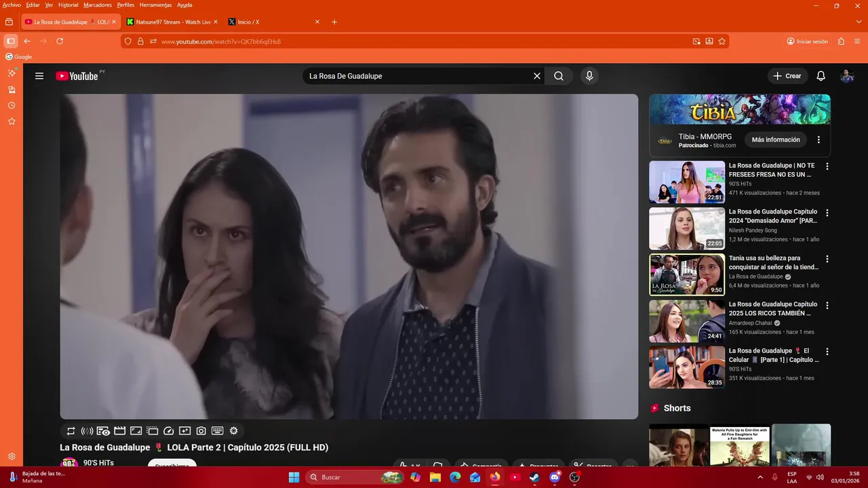The image size is (868, 488).
Task: Switch to Natsune97 Stream tab
Action: [x=173, y=22]
